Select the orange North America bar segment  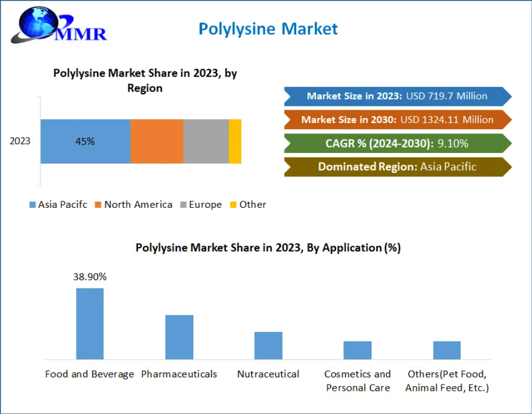[157, 141]
